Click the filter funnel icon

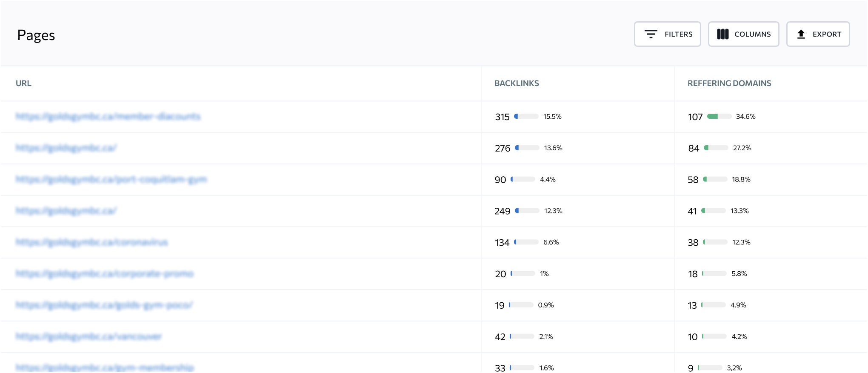tap(651, 34)
